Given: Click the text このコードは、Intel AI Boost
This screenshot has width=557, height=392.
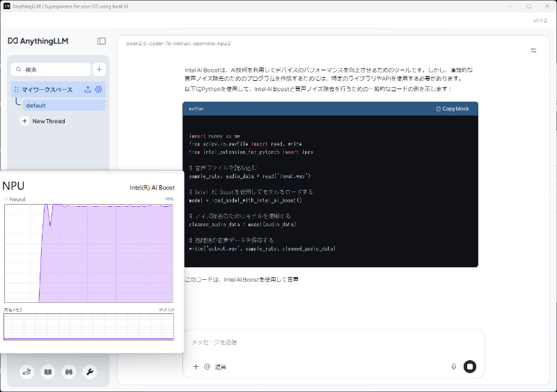Looking at the screenshot, I should (241, 280).
